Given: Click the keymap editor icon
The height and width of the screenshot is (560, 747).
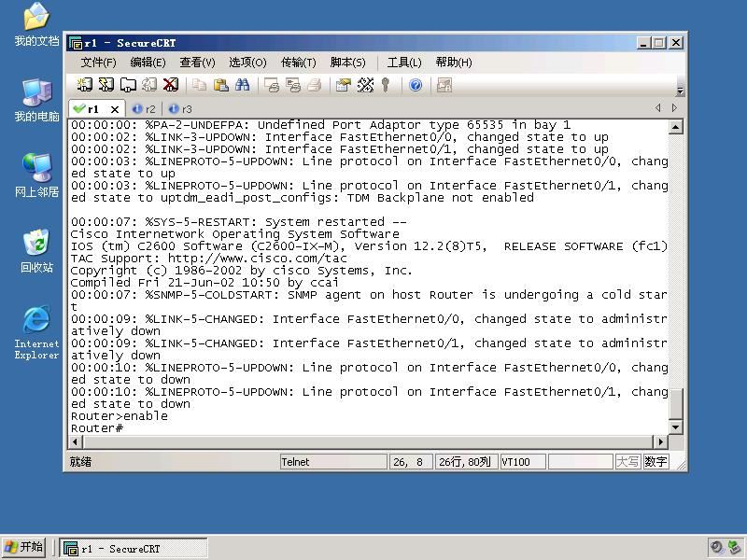Looking at the screenshot, I should coord(365,85).
